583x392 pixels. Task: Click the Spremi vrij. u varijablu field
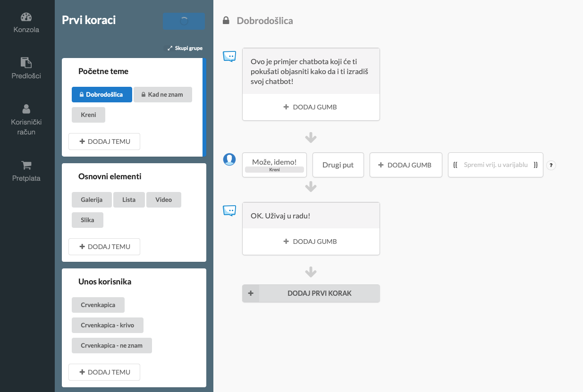tap(495, 165)
